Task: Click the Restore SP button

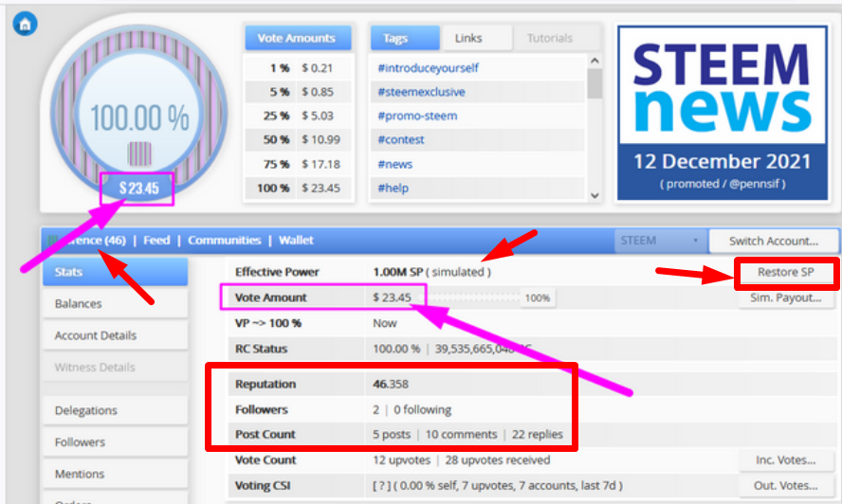Action: (x=786, y=272)
